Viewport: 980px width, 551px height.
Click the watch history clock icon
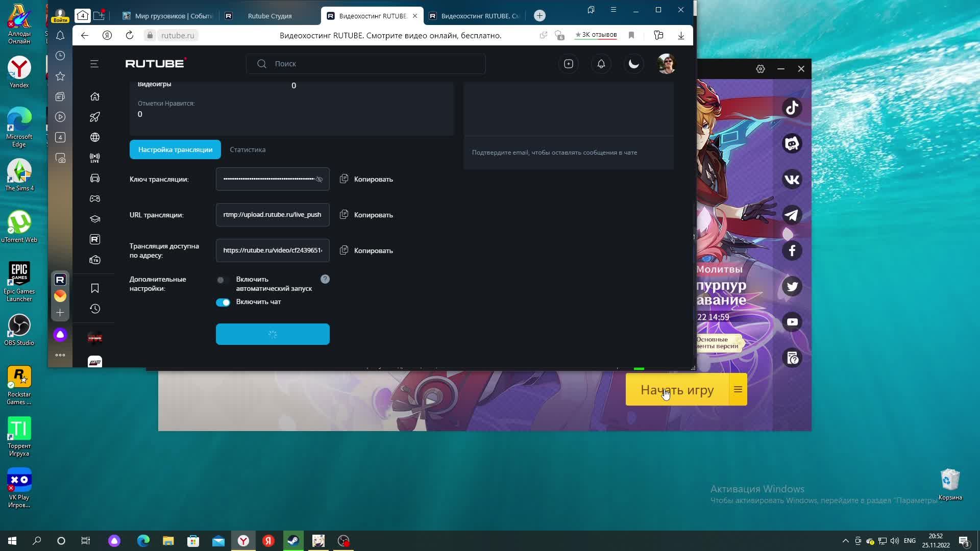click(95, 309)
